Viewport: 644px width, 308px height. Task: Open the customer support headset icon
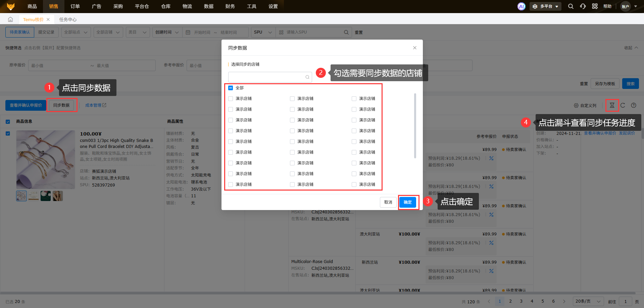pyautogui.click(x=583, y=6)
